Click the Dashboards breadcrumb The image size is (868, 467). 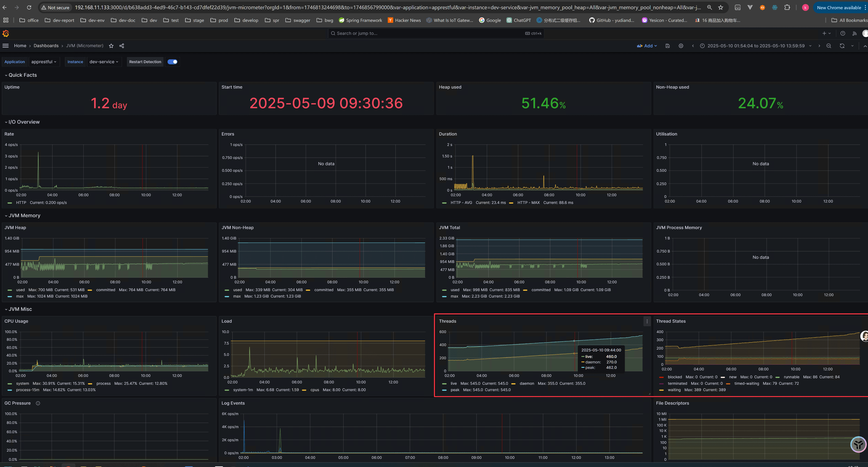click(46, 46)
